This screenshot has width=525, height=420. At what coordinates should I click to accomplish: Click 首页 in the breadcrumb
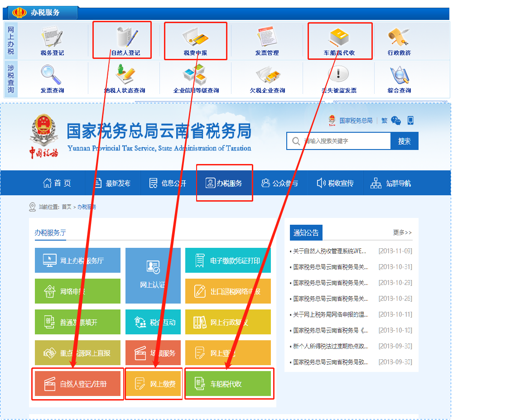pyautogui.click(x=66, y=207)
